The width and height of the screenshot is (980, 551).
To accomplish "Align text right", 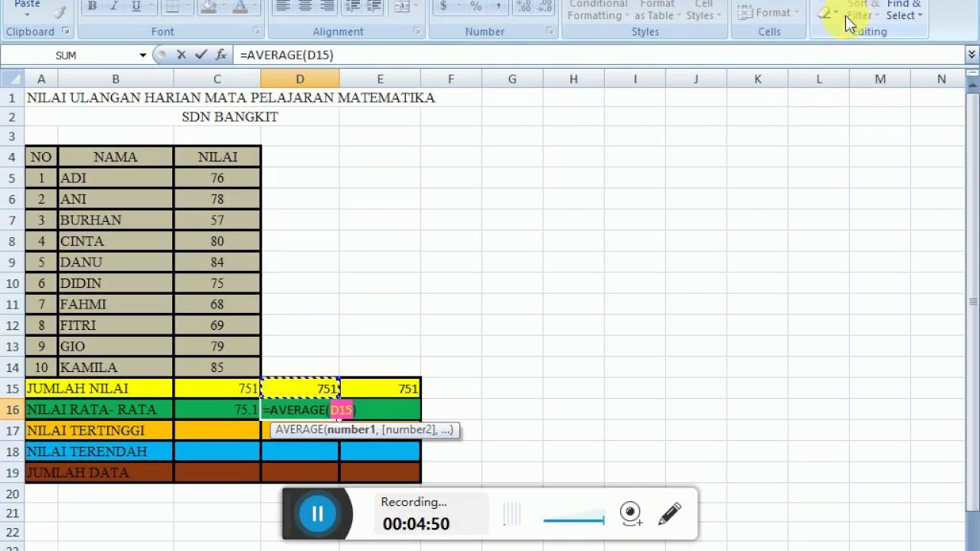I will pos(327,7).
